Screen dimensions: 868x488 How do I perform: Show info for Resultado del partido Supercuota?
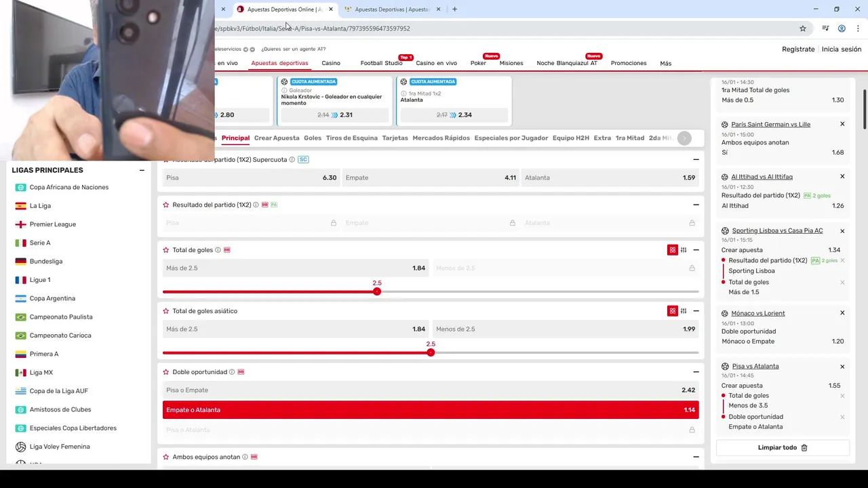pyautogui.click(x=292, y=160)
